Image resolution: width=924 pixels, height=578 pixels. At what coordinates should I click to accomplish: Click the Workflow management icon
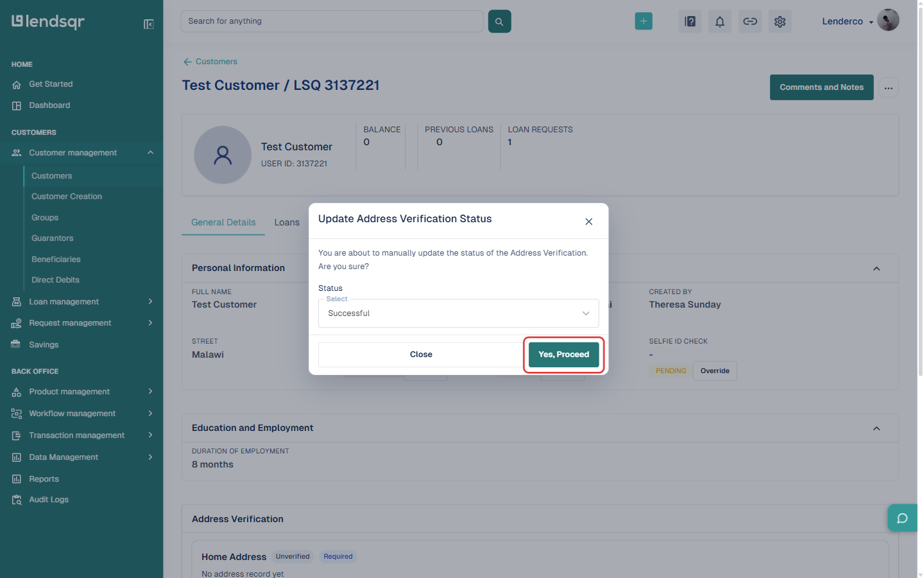pyautogui.click(x=17, y=414)
